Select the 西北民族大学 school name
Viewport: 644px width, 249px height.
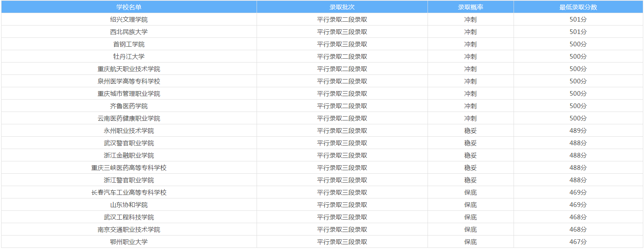[129, 32]
